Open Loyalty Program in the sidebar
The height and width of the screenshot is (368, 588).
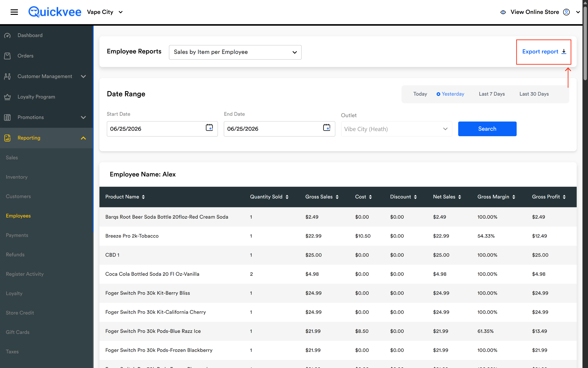point(36,97)
